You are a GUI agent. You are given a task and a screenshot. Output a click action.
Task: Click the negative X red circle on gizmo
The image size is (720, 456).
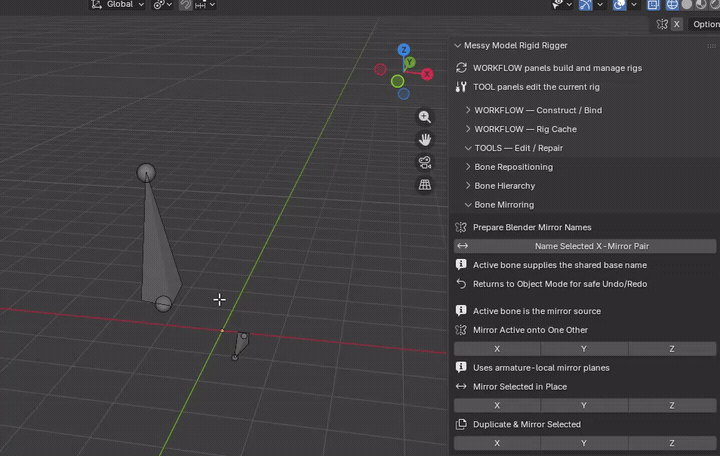coord(380,69)
